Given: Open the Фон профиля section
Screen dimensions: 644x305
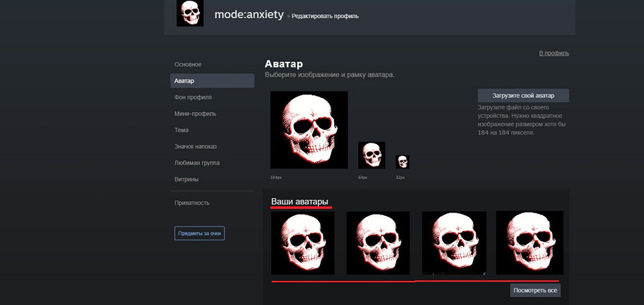Looking at the screenshot, I should click(x=193, y=97).
